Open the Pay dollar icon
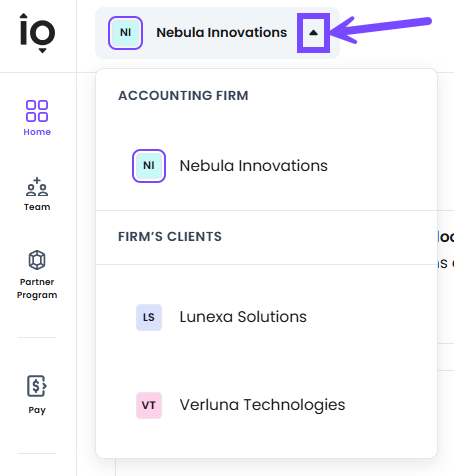The height and width of the screenshot is (476, 454). click(37, 386)
